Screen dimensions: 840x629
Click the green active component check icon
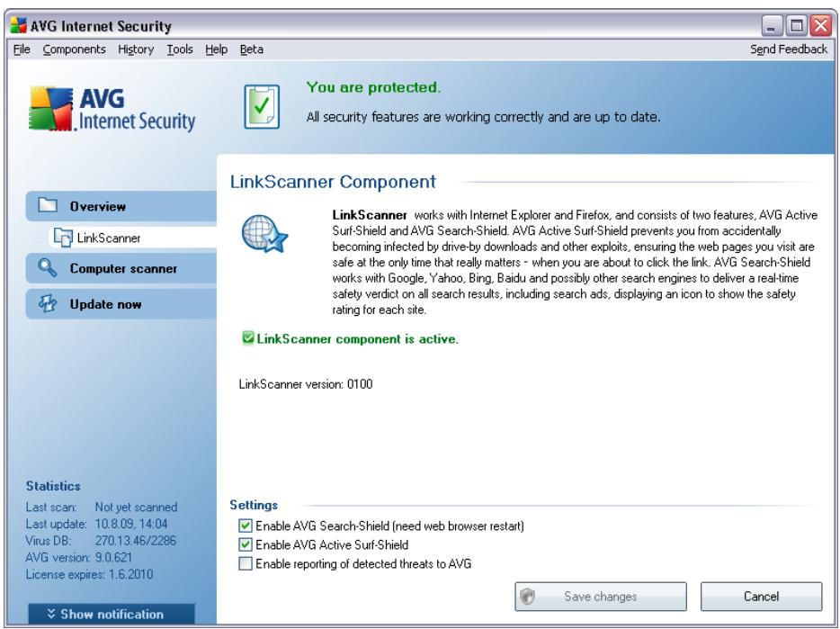[247, 337]
